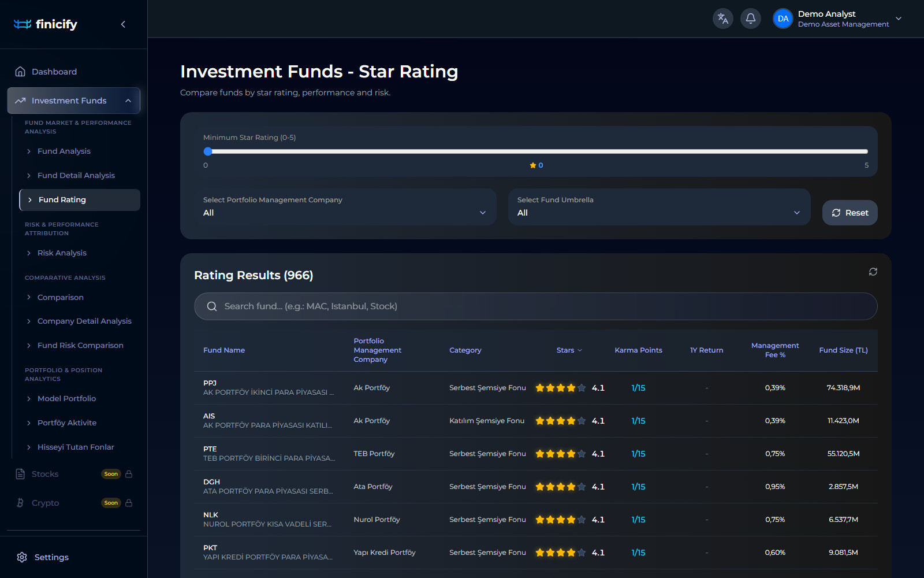Click the Stocks lock icon
This screenshot has width=924, height=578.
[129, 474]
